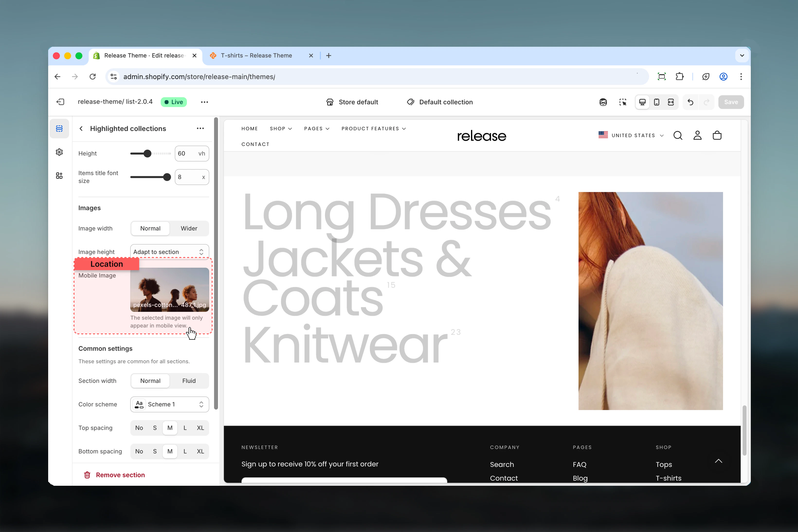Undo the last change
Viewport: 798px width, 532px height.
[690, 102]
